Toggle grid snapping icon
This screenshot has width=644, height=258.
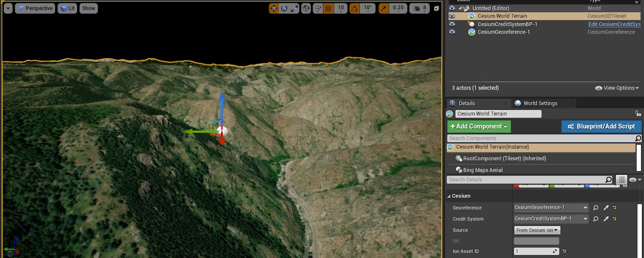tap(328, 8)
